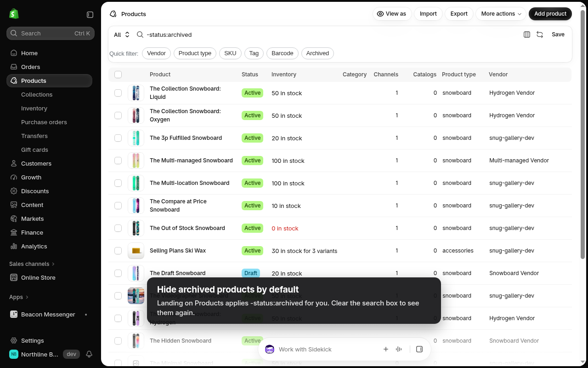Click the sort arrows icon beside Save
The height and width of the screenshot is (368, 588).
(x=540, y=34)
